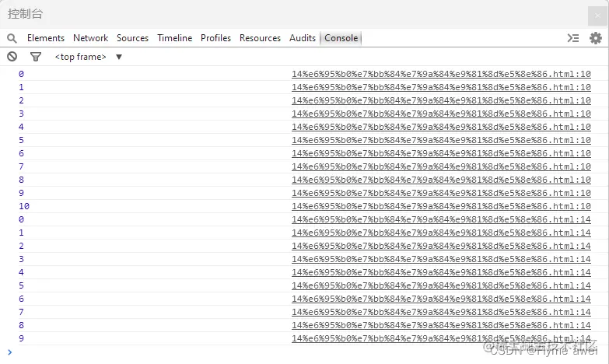The image size is (609, 364).
Task: Open DevTools settings gear icon
Action: (596, 38)
